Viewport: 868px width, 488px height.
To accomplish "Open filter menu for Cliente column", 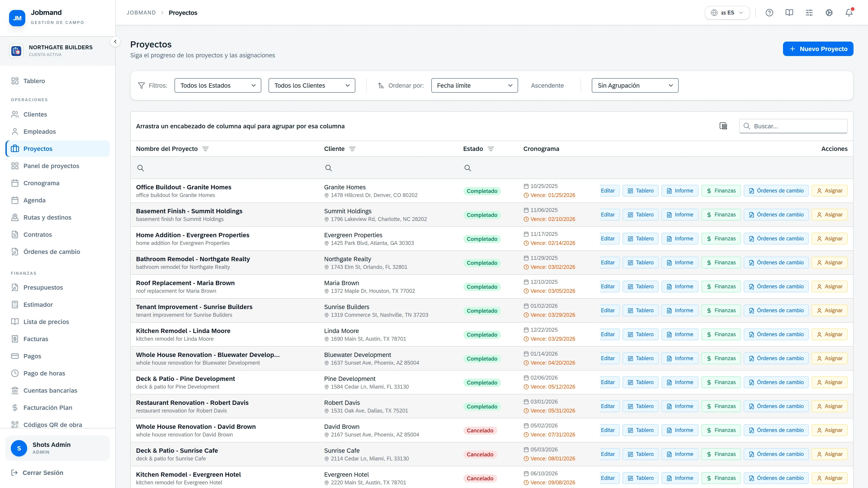I will coord(352,149).
